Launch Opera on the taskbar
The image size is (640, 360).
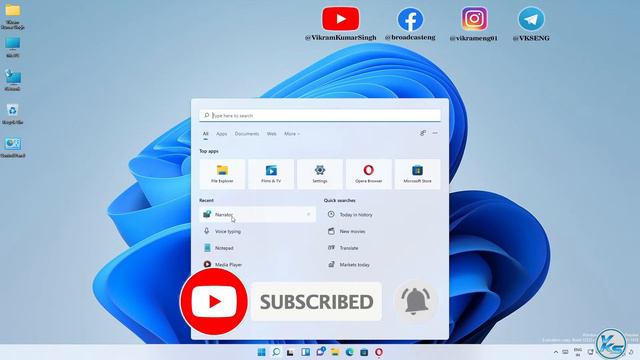tap(379, 352)
